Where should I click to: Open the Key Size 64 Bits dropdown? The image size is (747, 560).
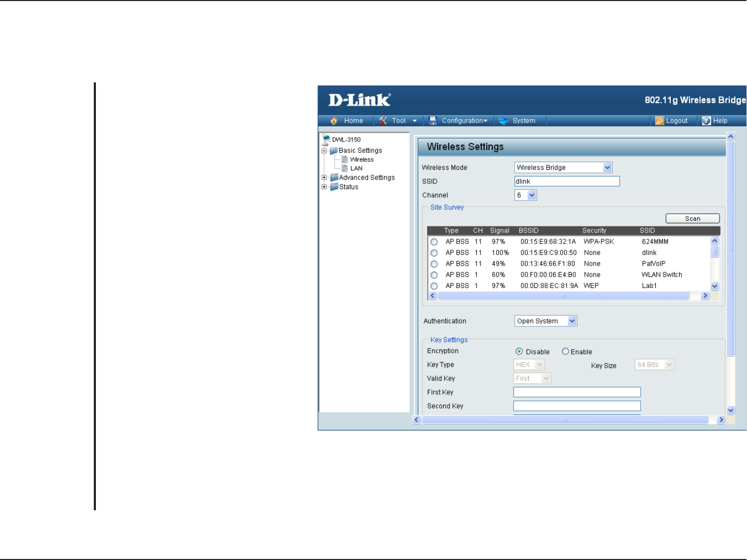click(655, 365)
